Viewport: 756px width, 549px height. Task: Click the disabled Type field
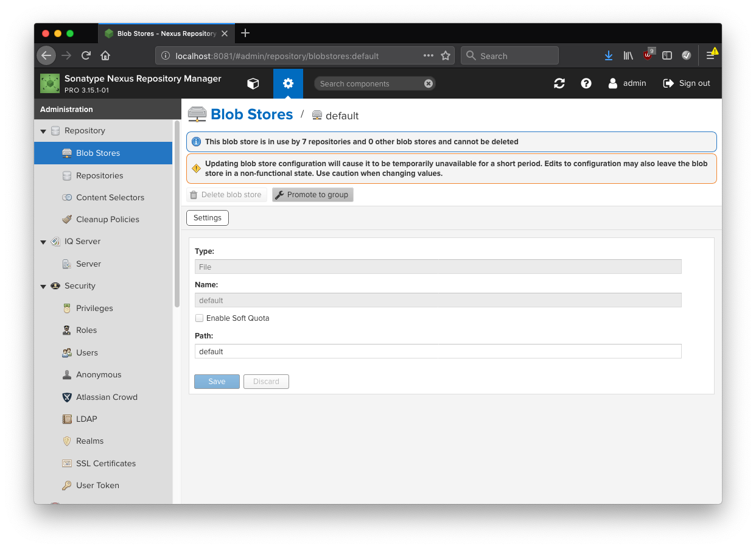pos(438,267)
